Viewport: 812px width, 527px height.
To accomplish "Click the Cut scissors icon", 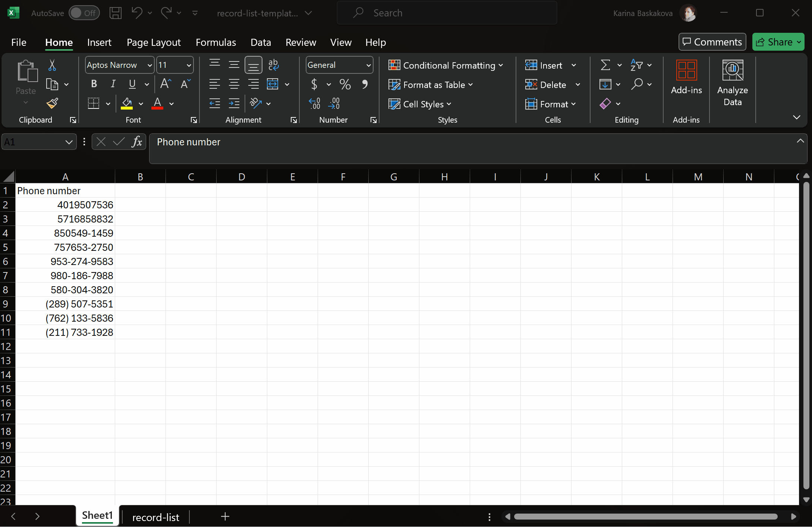I will click(x=52, y=65).
